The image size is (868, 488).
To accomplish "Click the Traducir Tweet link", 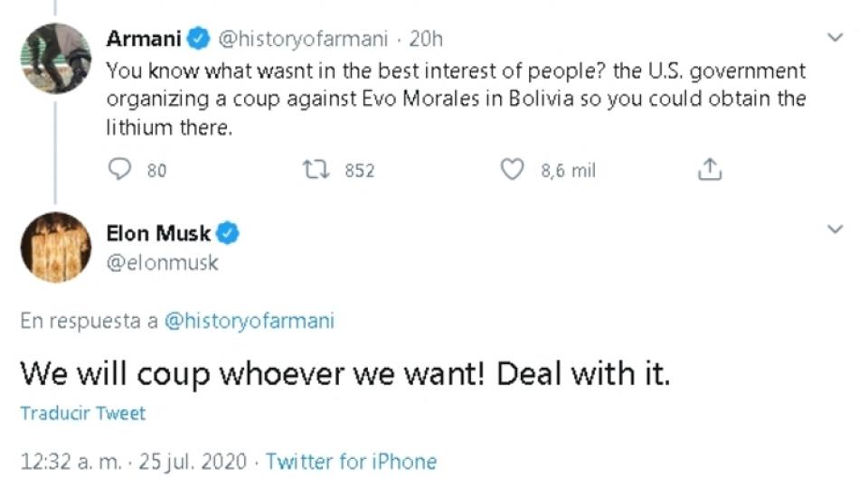I will click(x=82, y=413).
